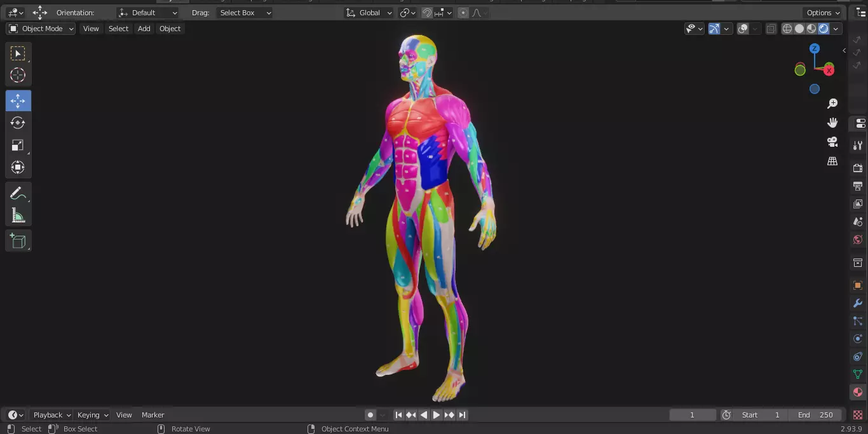Viewport: 868px width, 434px height.
Task: Open the Object Data properties tab (green triangle)
Action: (x=858, y=374)
